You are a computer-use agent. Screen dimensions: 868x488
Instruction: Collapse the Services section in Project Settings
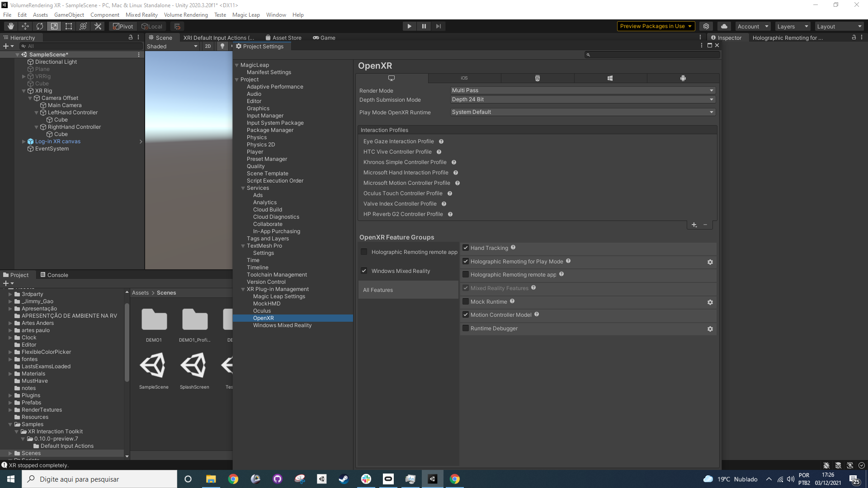243,188
